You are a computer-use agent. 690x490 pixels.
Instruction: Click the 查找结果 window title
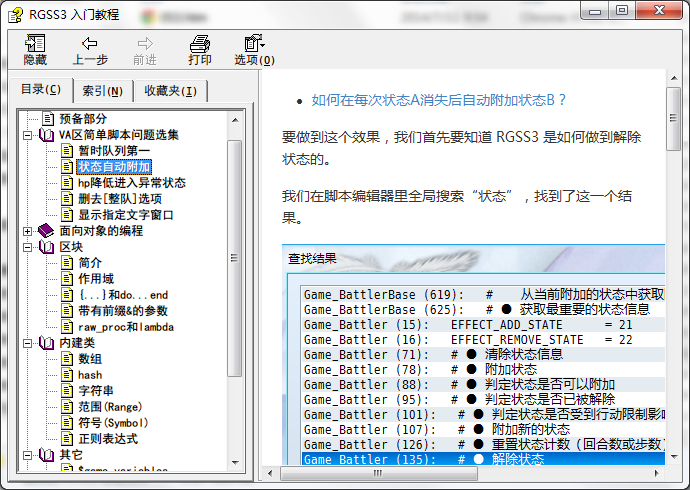312,258
